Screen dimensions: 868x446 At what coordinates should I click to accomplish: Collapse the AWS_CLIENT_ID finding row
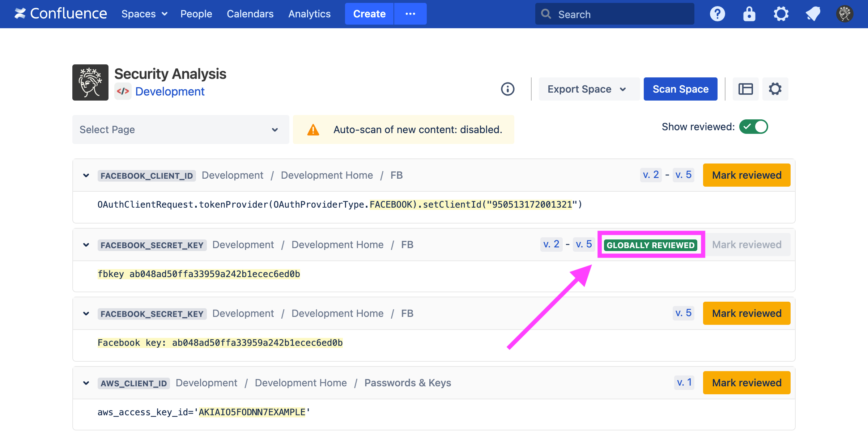(x=86, y=383)
